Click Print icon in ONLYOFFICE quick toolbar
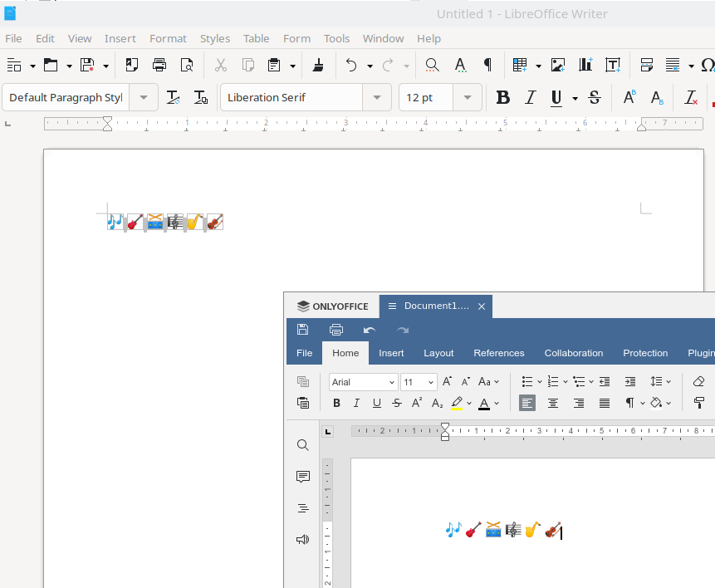The height and width of the screenshot is (588, 715). click(336, 330)
